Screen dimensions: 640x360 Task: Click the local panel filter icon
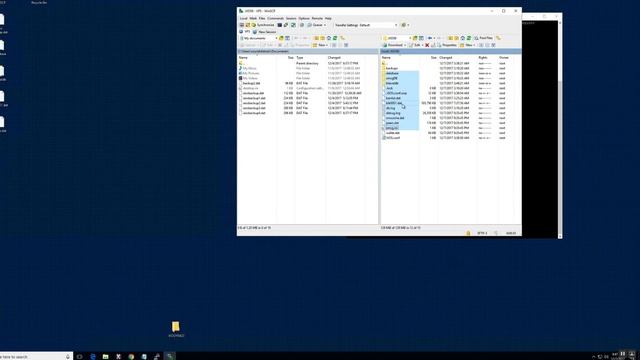[x=287, y=38]
